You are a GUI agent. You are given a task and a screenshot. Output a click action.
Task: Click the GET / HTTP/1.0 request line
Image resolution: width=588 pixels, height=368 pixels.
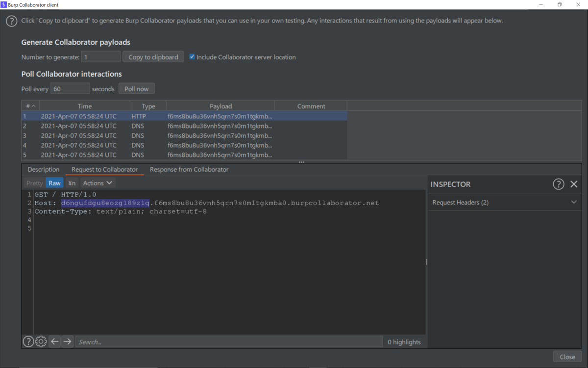[65, 195]
